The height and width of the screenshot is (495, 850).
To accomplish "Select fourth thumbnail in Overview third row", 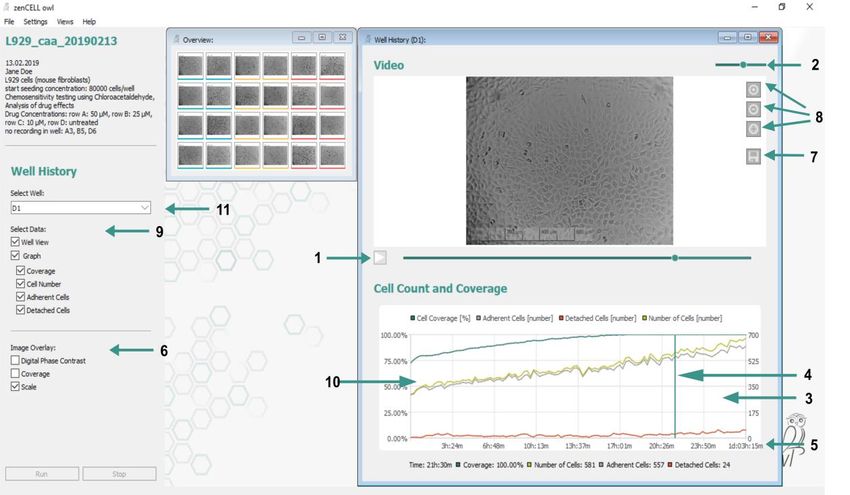I will click(x=275, y=126).
